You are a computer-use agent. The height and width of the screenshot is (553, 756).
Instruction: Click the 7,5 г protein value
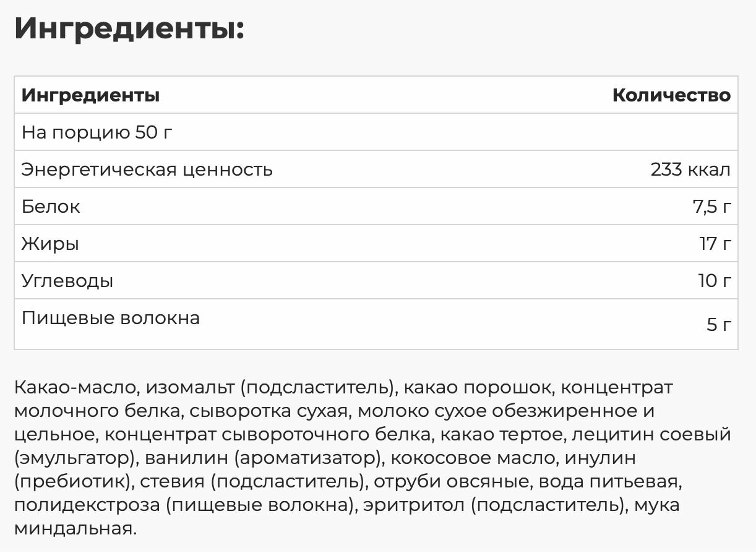[711, 207]
